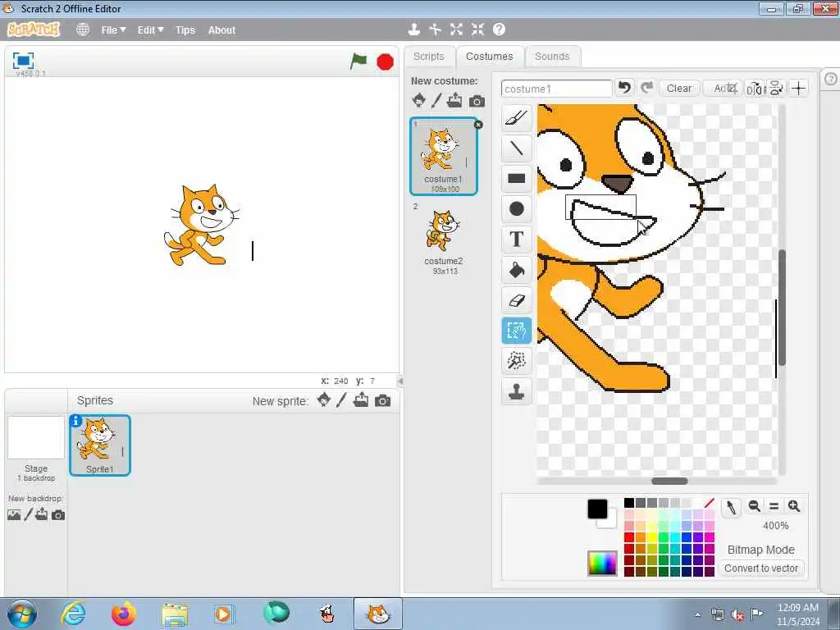Click the green flag to start

pyautogui.click(x=358, y=61)
